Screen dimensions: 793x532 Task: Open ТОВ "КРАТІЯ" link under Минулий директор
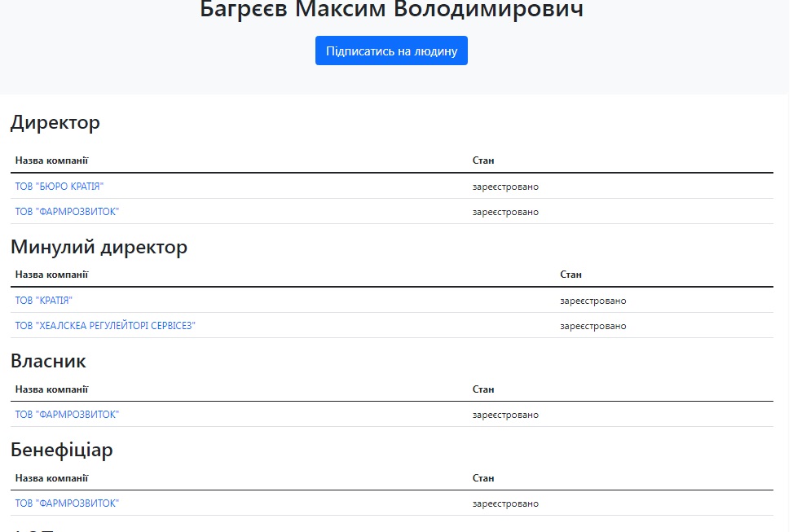pyautogui.click(x=44, y=301)
